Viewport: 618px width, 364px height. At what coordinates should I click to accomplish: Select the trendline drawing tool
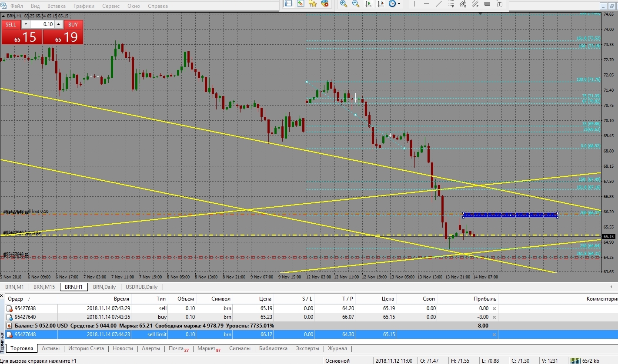coord(438,3)
